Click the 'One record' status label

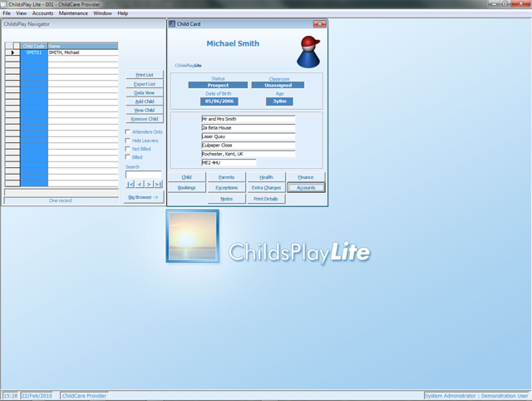click(x=61, y=200)
